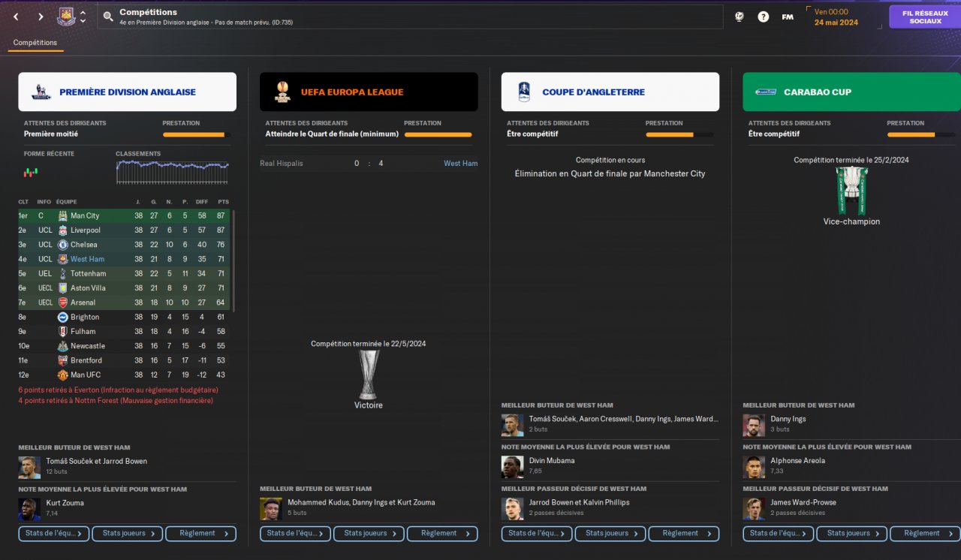Click the league table scrollbar
Viewport: 961px width, 560px height.
(233, 260)
